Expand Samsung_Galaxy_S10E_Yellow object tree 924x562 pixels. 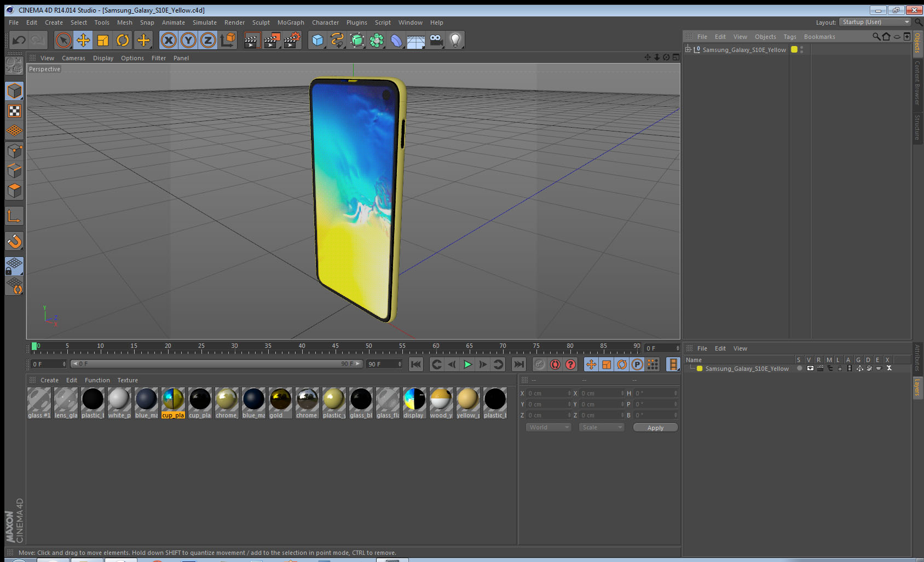tap(688, 49)
